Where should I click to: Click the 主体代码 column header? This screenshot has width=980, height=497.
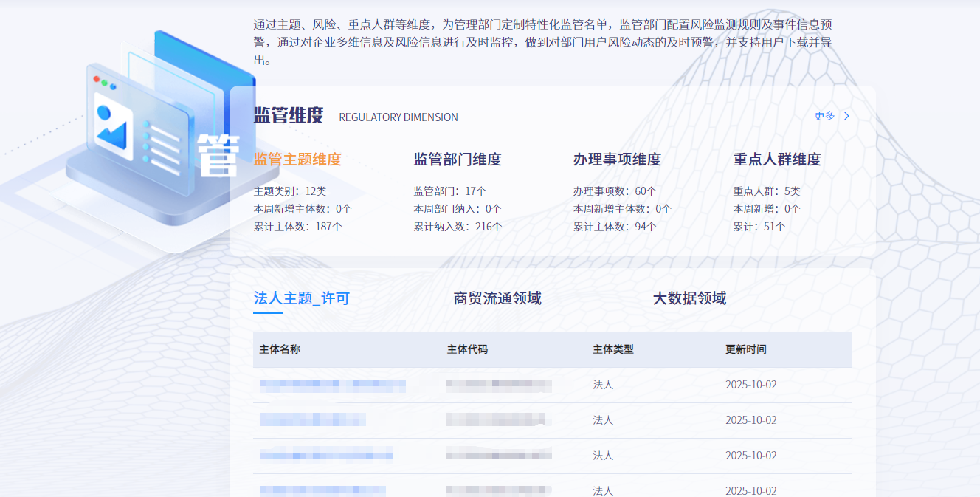coord(467,349)
